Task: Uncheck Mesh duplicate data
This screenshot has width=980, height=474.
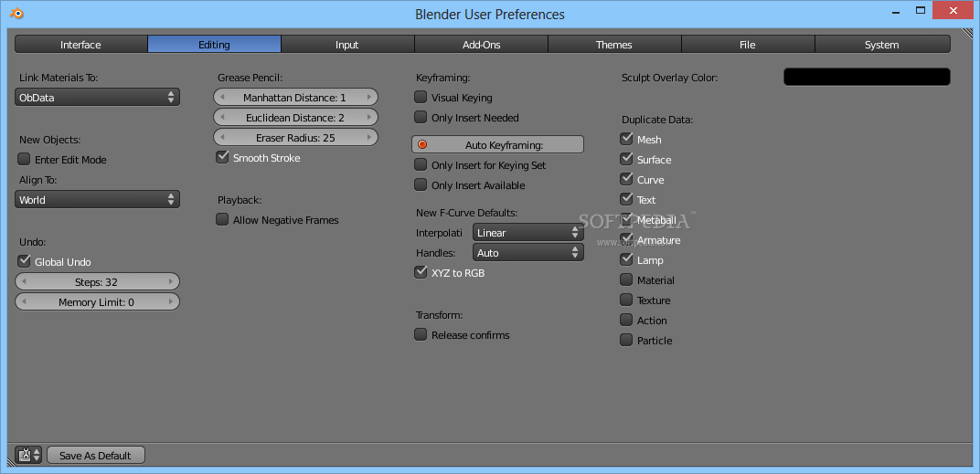Action: [x=626, y=139]
